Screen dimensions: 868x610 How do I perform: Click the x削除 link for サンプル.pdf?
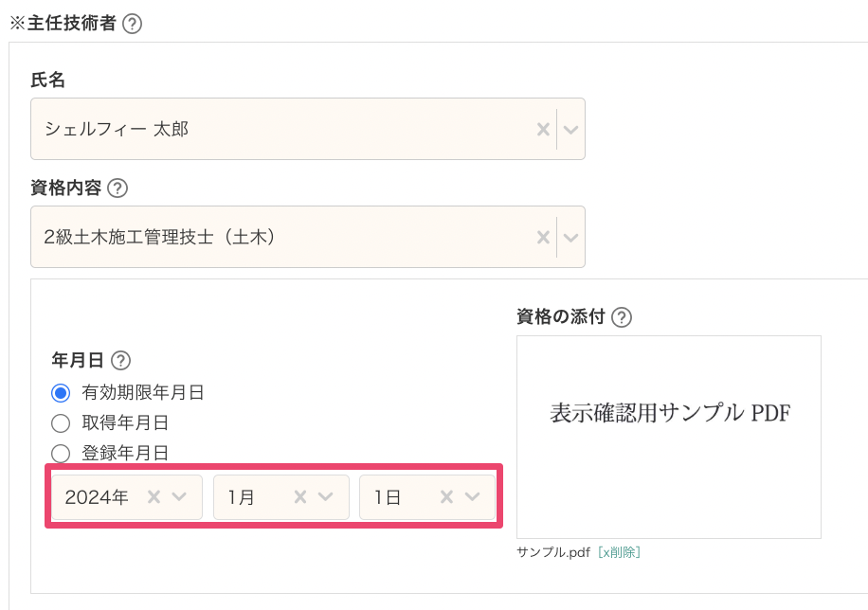coord(619,552)
